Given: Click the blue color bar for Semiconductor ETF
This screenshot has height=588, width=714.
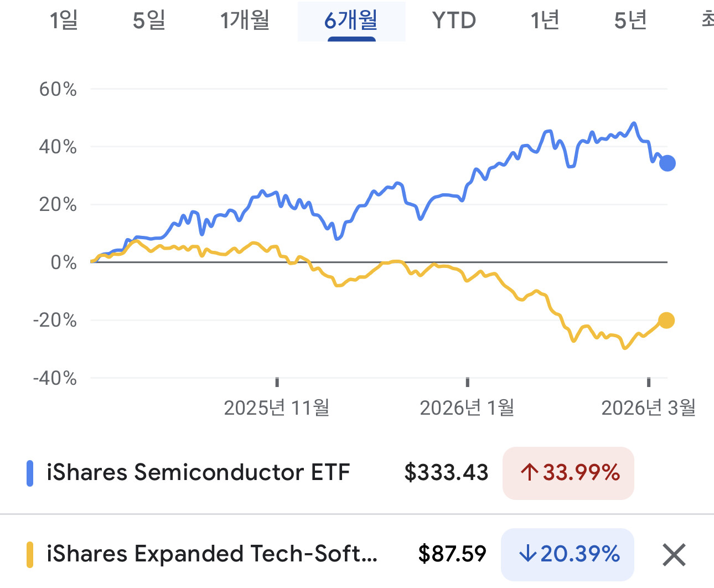Looking at the screenshot, I should coord(30,473).
